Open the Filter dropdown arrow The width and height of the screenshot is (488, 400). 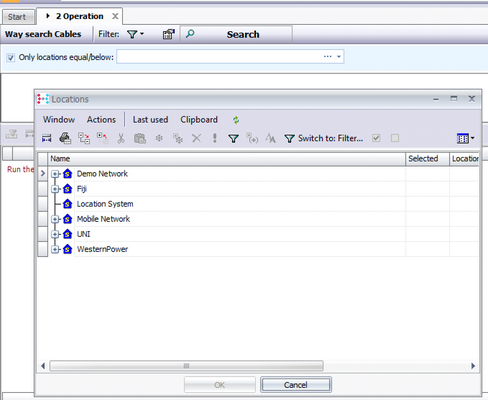[x=142, y=34]
